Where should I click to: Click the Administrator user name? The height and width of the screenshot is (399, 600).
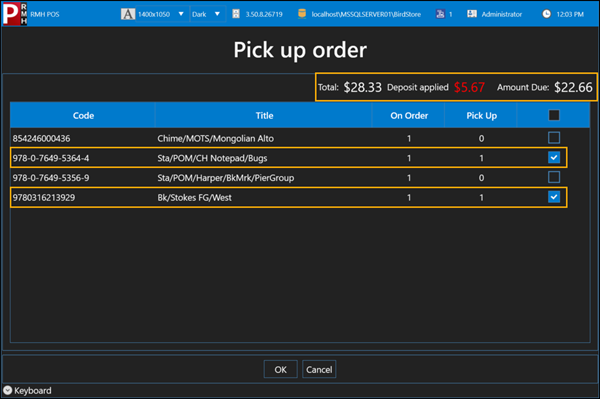click(501, 14)
